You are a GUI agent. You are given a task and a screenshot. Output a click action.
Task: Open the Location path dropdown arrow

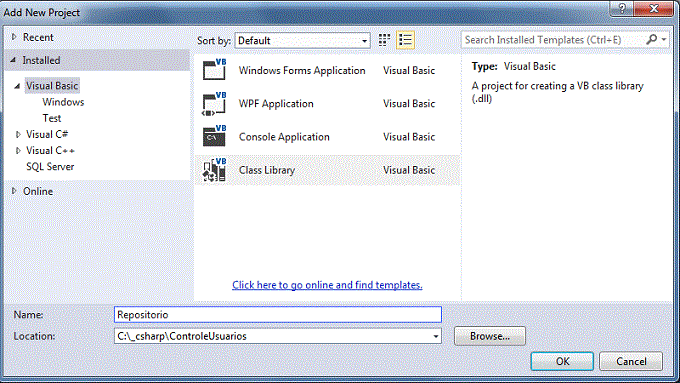(435, 336)
